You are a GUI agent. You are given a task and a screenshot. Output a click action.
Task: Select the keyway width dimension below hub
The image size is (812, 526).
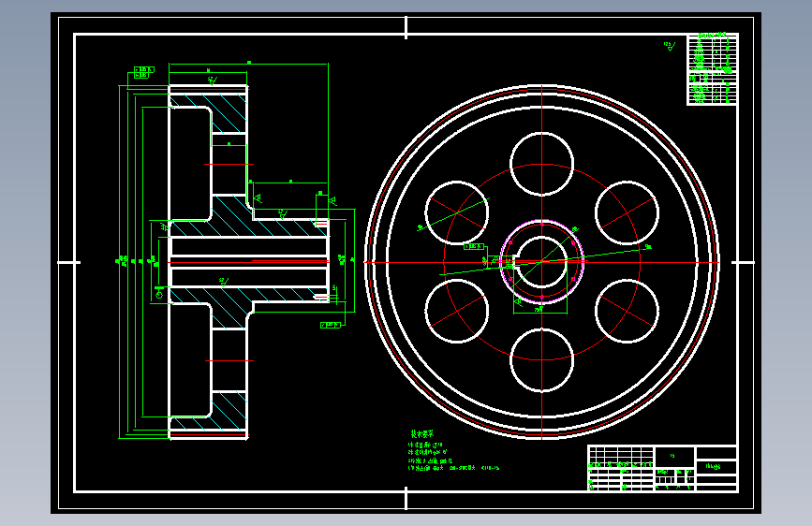(539, 310)
